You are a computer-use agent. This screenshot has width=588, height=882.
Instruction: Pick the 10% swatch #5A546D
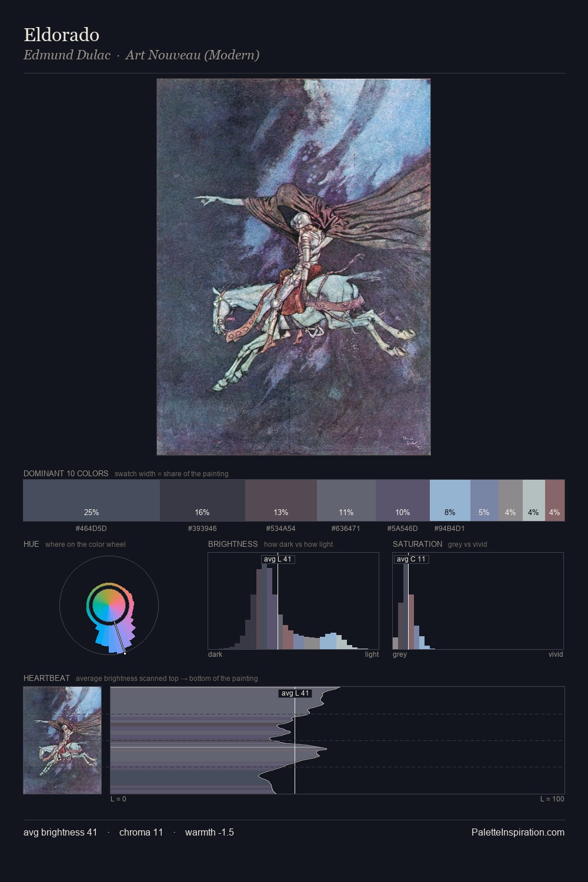click(403, 500)
